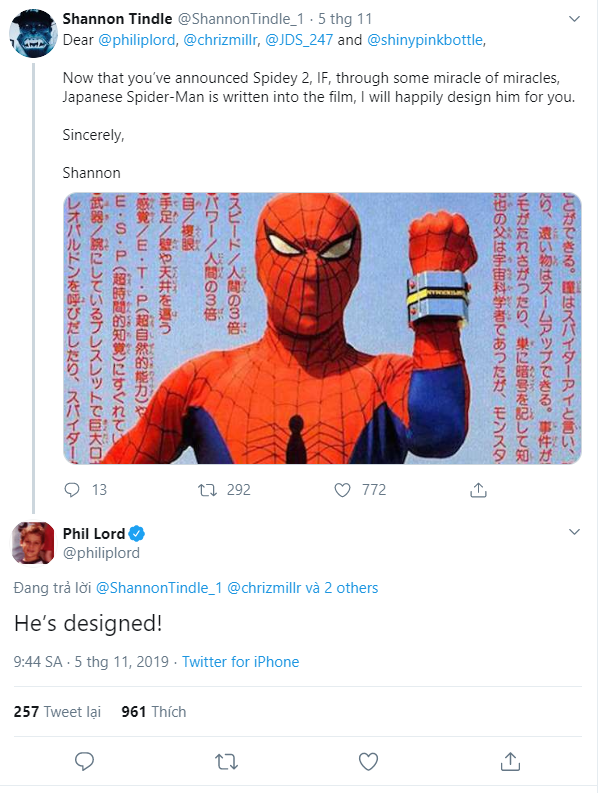Open Phil Lord's profile avatar
The width and height of the screenshot is (598, 793).
click(x=33, y=543)
